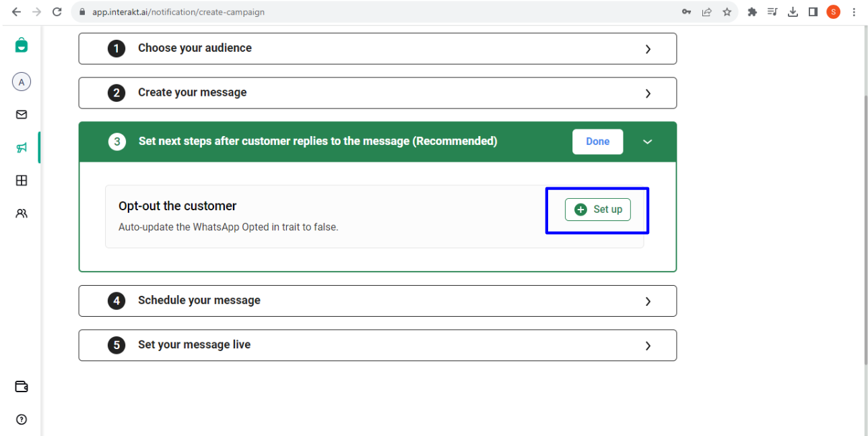Click the Done button in step 3

(x=598, y=142)
